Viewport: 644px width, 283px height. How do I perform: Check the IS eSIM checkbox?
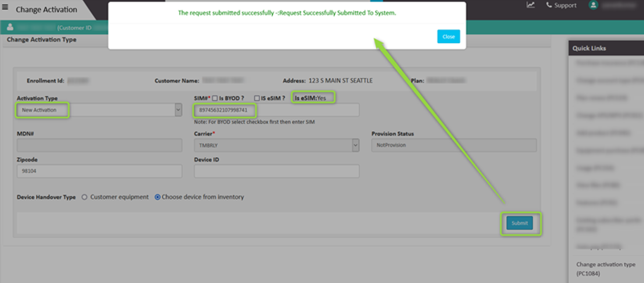(x=257, y=97)
